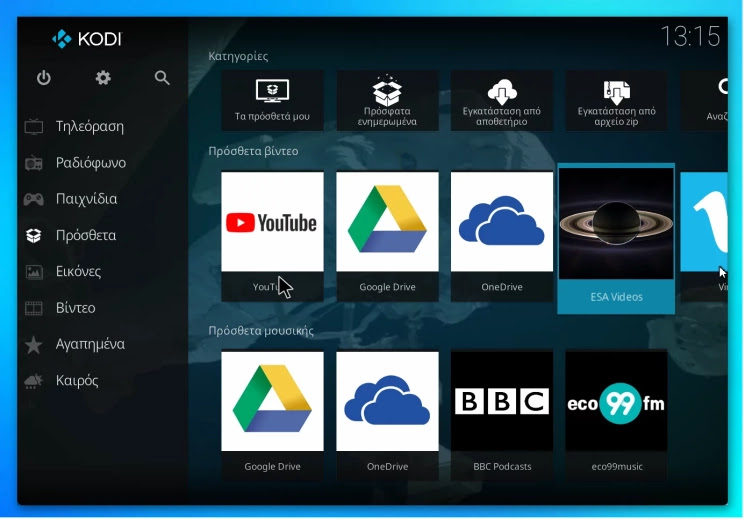This screenshot has height=520, width=744.
Task: Select the gamepad icon beside Παιχνίδια
Action: point(34,199)
